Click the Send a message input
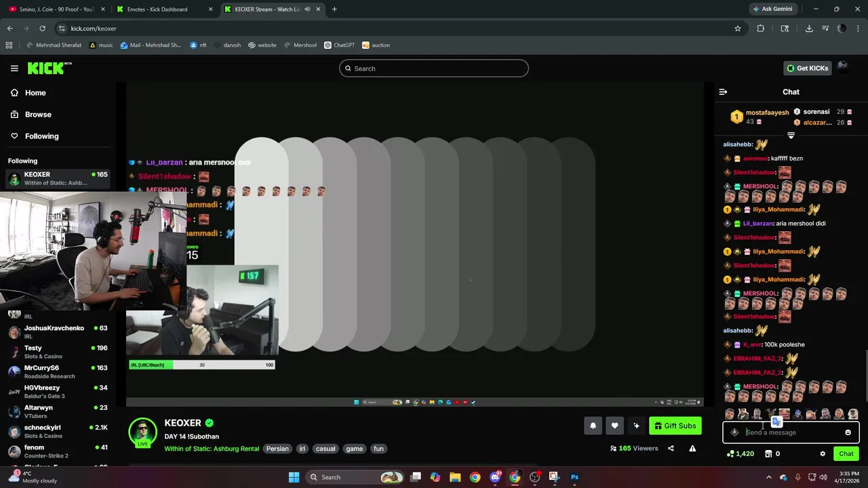Viewport: 868px width, 488px height. click(x=791, y=432)
